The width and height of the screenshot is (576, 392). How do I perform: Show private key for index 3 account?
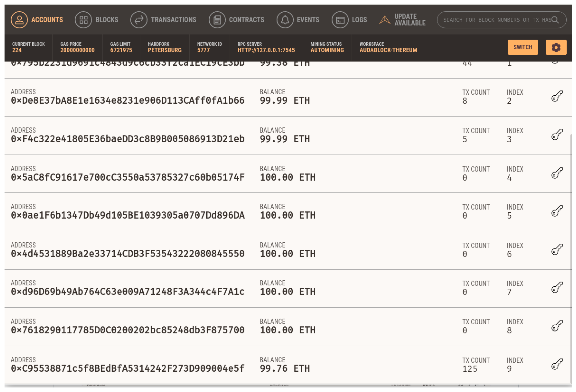pyautogui.click(x=557, y=134)
